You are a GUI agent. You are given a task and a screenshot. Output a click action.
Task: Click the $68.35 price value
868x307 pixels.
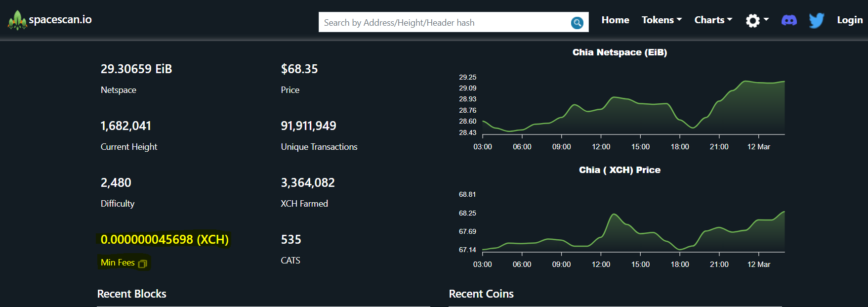click(x=299, y=69)
